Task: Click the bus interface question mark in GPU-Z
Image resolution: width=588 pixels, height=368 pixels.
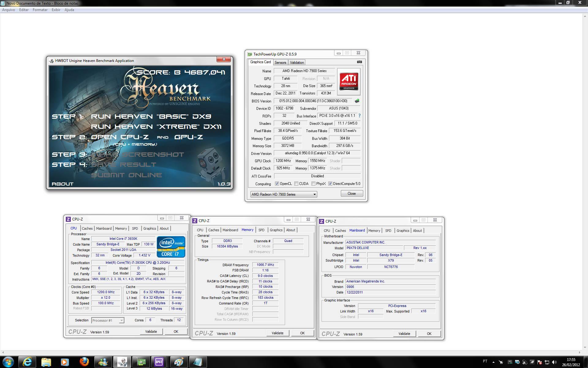Action: point(360,116)
